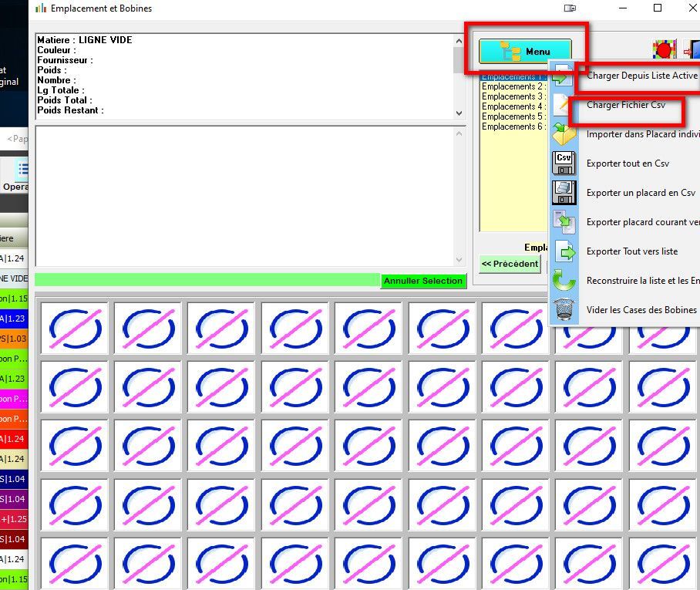Choose Exporter tout en Csv entry
Image resolution: width=700 pixels, height=590 pixels.
click(x=628, y=164)
